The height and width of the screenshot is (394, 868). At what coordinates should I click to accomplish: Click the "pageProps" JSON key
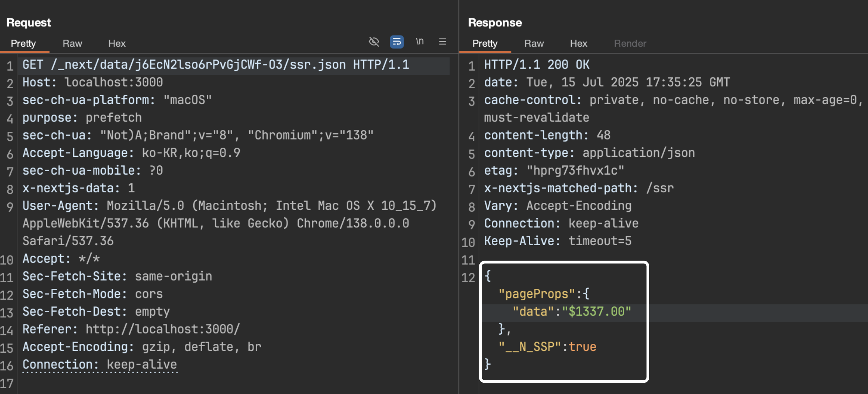point(537,294)
